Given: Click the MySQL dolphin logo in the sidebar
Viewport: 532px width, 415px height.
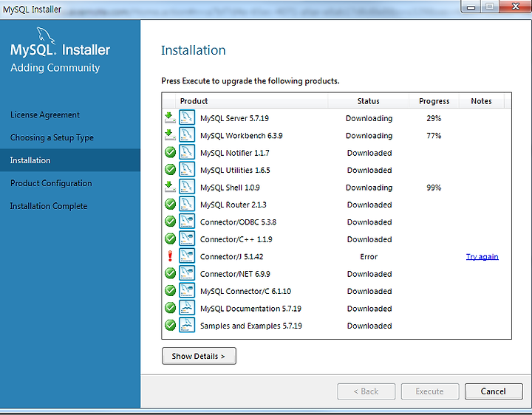Looking at the screenshot, I should (x=46, y=35).
